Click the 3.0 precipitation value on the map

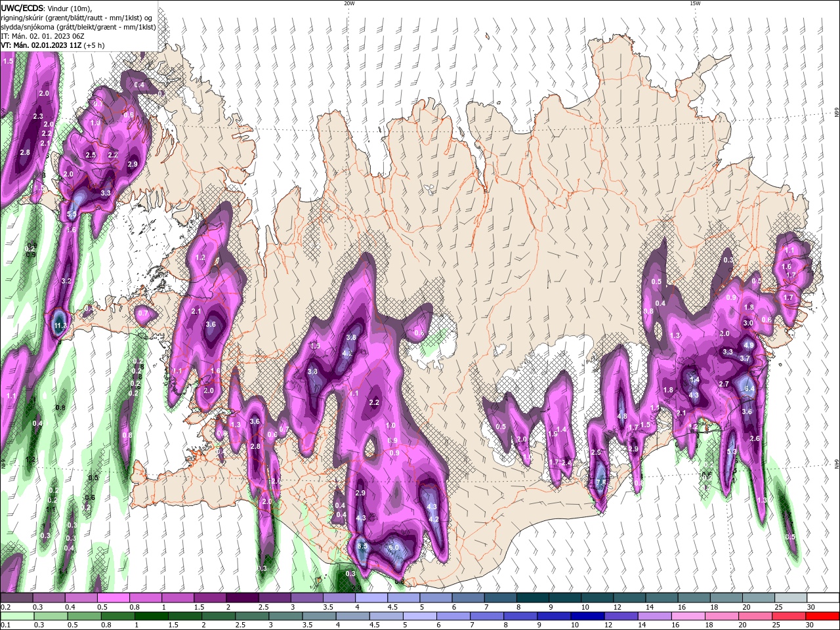tap(748, 323)
